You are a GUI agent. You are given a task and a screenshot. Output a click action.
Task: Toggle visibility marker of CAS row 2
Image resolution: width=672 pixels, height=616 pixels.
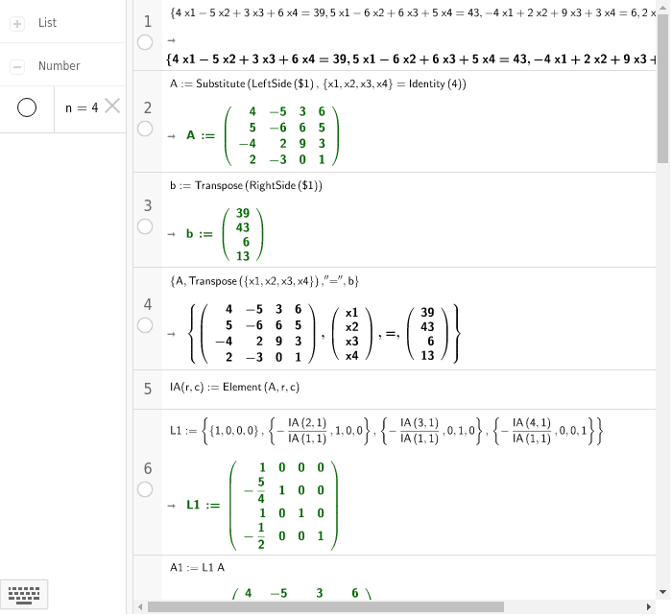click(145, 129)
